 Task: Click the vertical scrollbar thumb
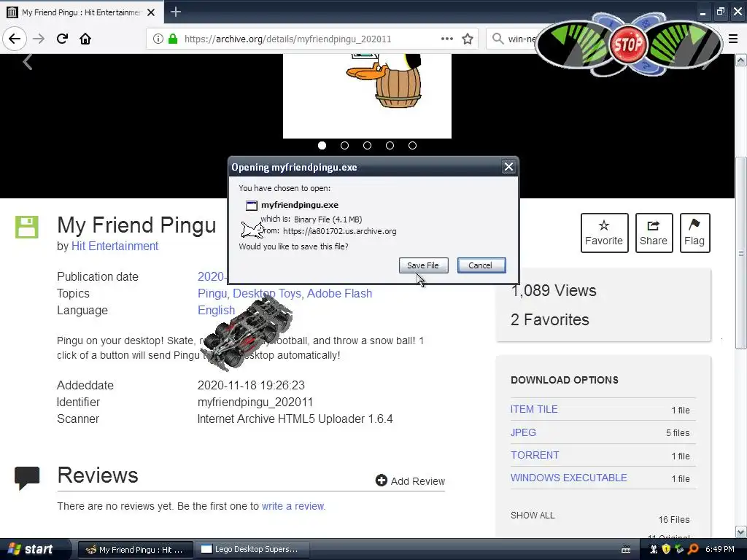click(x=740, y=252)
